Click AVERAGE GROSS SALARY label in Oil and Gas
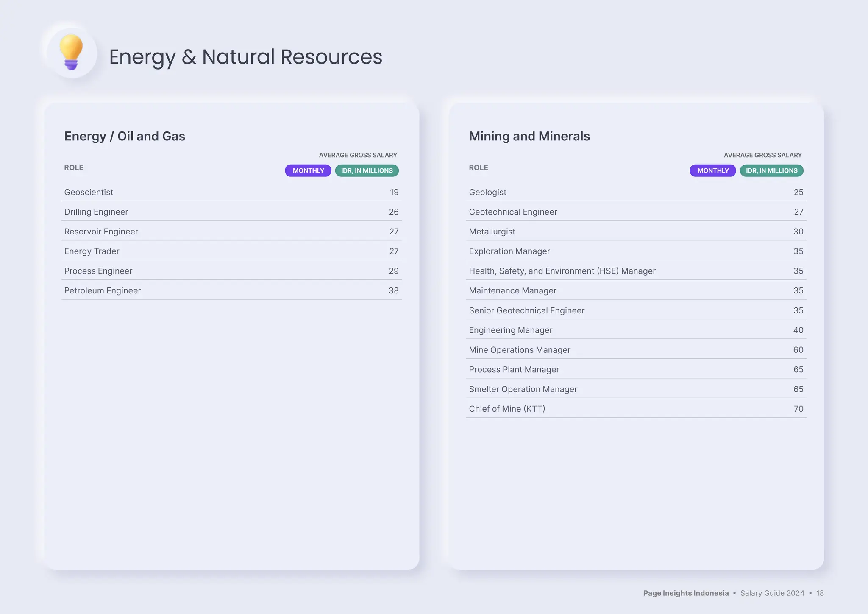This screenshot has width=868, height=614. point(358,155)
